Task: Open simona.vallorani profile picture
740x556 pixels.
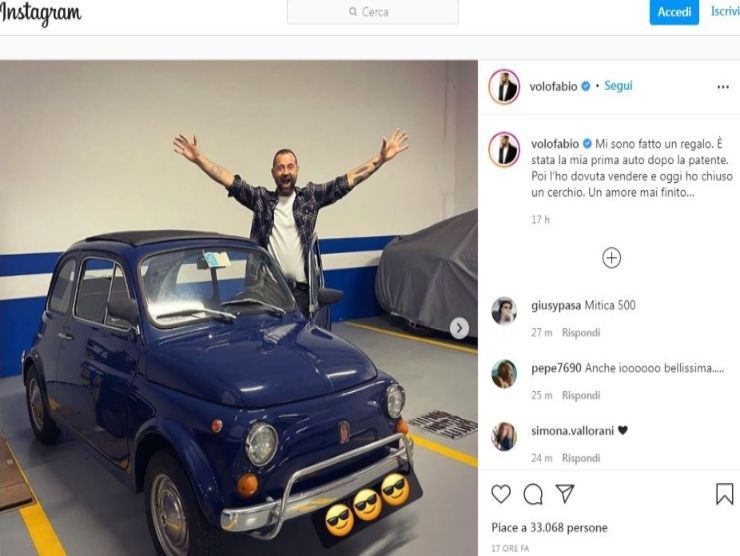Action: pos(504,436)
